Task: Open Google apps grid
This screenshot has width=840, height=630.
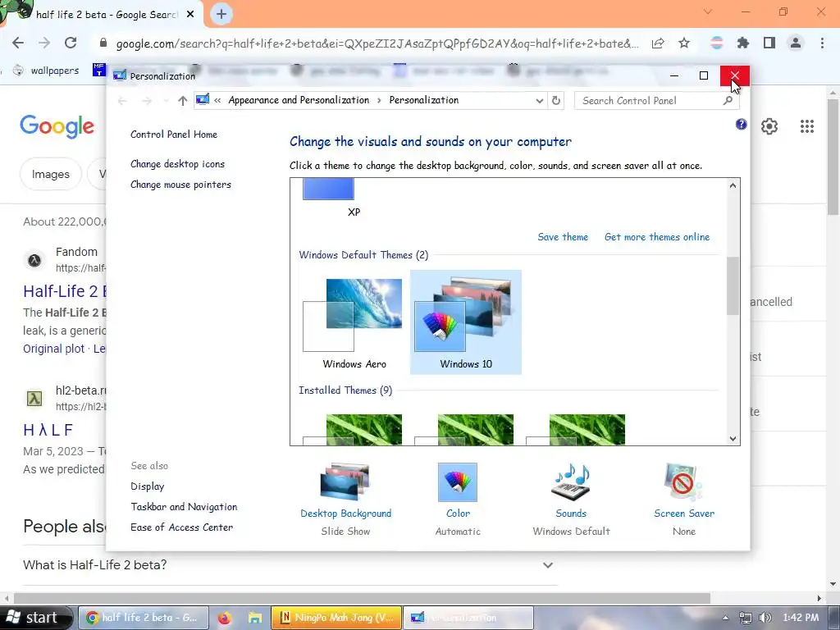Action: [x=807, y=126]
